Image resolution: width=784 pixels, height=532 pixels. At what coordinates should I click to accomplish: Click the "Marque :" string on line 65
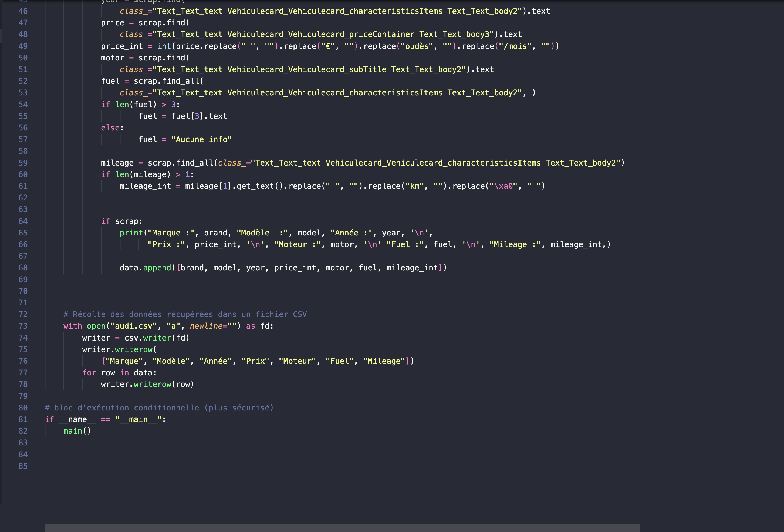click(171, 233)
